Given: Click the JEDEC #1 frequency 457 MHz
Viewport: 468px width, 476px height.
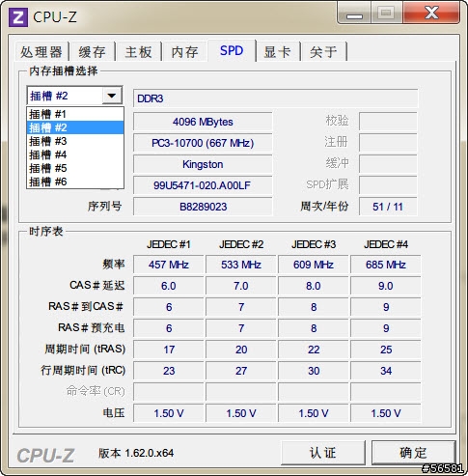Looking at the screenshot, I should (169, 265).
